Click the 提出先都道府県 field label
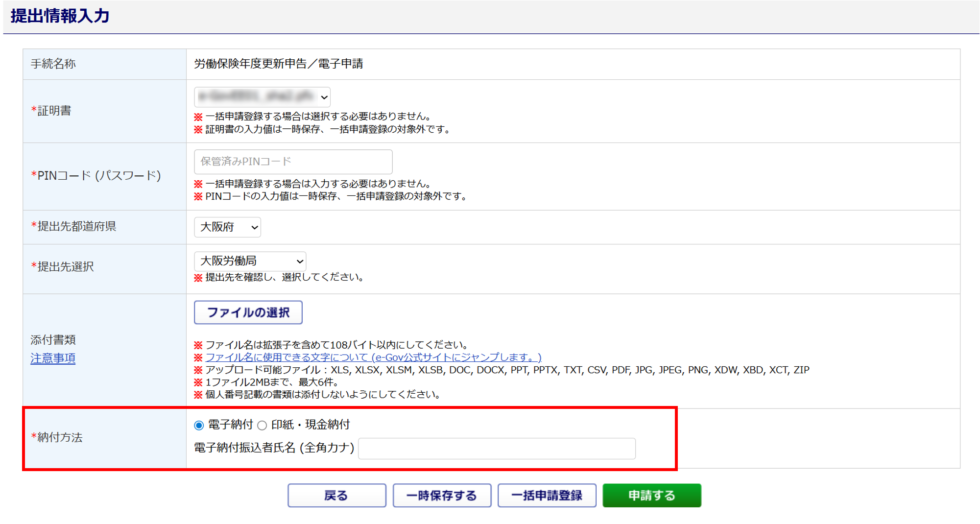Screen dimensions: 980x524 76,226
